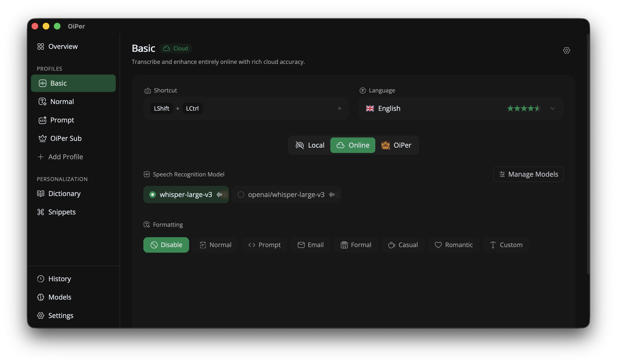Image resolution: width=617 pixels, height=364 pixels.
Task: Click the shortcut record dot
Action: pyautogui.click(x=339, y=108)
